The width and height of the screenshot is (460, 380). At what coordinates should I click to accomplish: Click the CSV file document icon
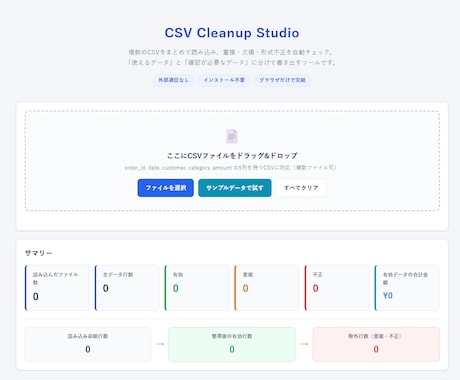click(x=232, y=136)
